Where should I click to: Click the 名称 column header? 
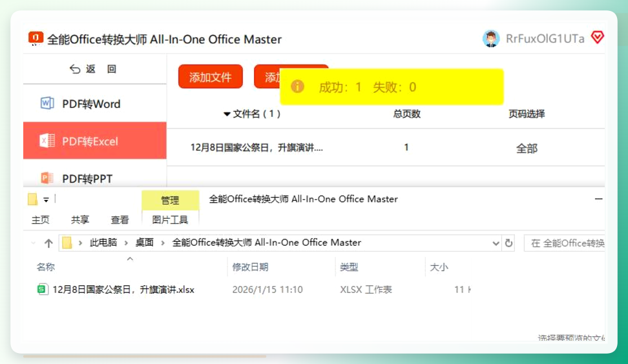(x=46, y=267)
